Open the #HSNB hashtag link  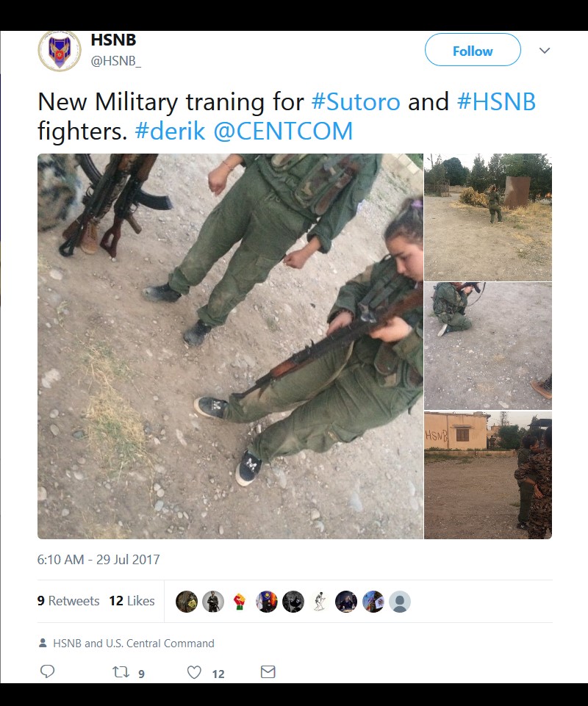click(497, 101)
